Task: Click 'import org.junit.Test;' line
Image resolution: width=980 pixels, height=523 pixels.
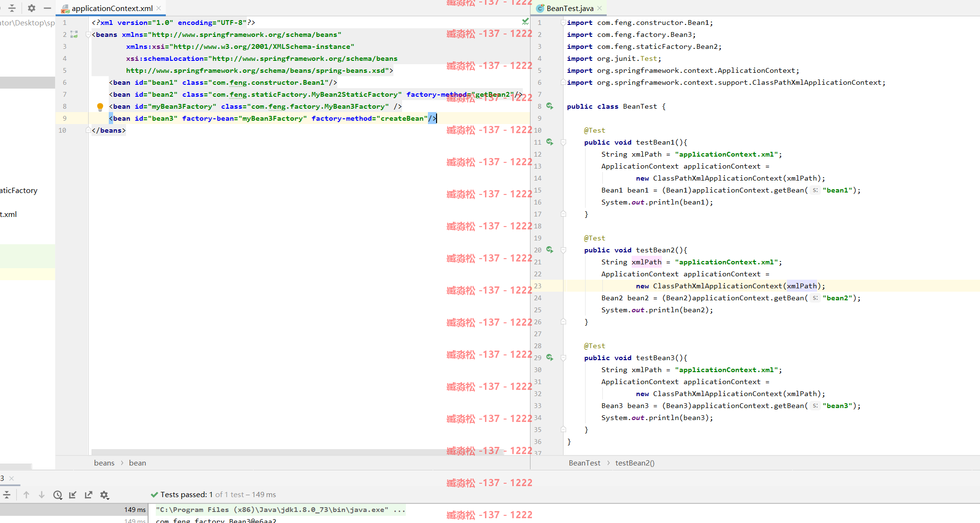Action: coord(614,58)
